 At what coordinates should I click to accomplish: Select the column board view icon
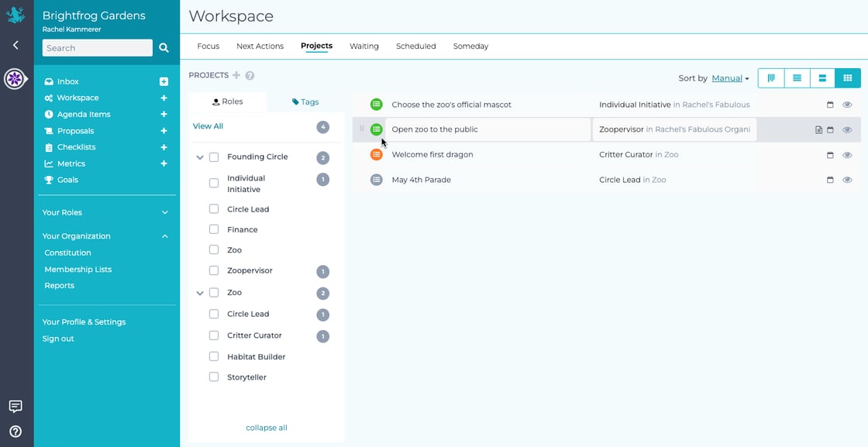tap(771, 78)
